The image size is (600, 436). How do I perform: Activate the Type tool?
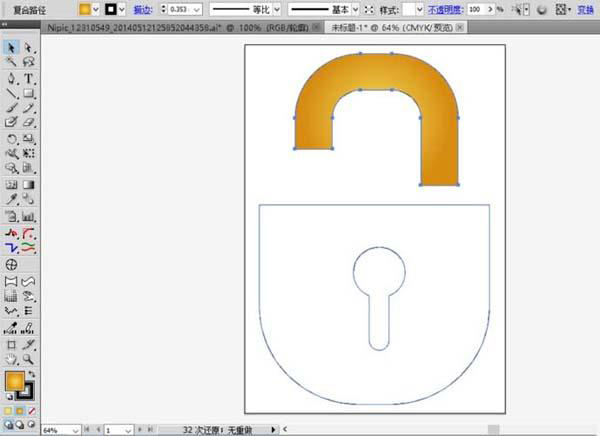(28, 78)
